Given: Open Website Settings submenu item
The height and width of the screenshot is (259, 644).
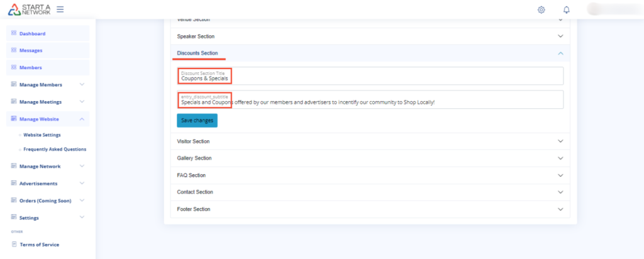Looking at the screenshot, I should point(42,135).
